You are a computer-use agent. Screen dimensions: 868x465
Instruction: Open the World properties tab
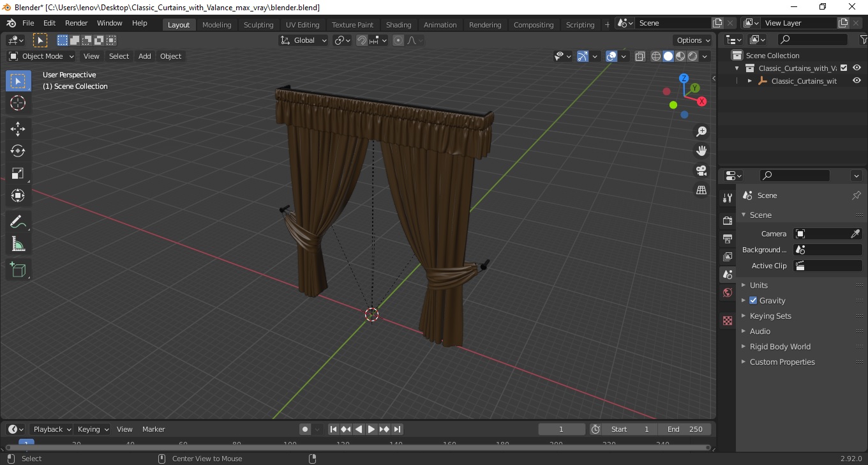[x=727, y=293]
